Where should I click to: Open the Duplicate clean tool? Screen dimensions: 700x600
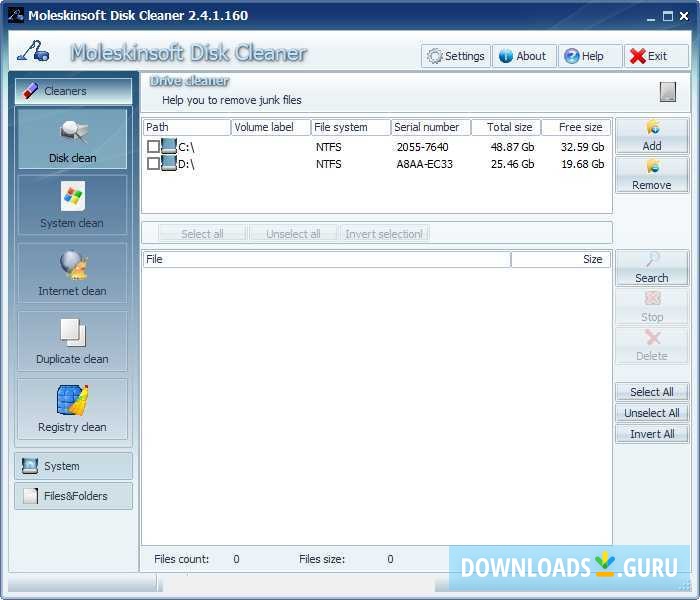[x=72, y=341]
